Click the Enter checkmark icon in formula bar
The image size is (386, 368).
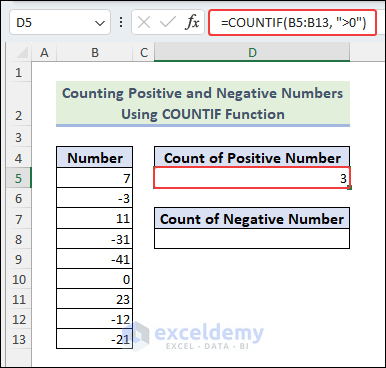[168, 23]
